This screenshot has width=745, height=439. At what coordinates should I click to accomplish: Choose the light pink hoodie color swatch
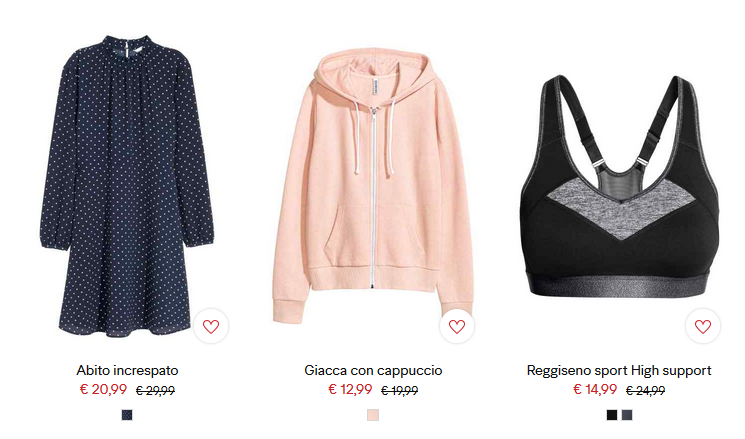[373, 415]
